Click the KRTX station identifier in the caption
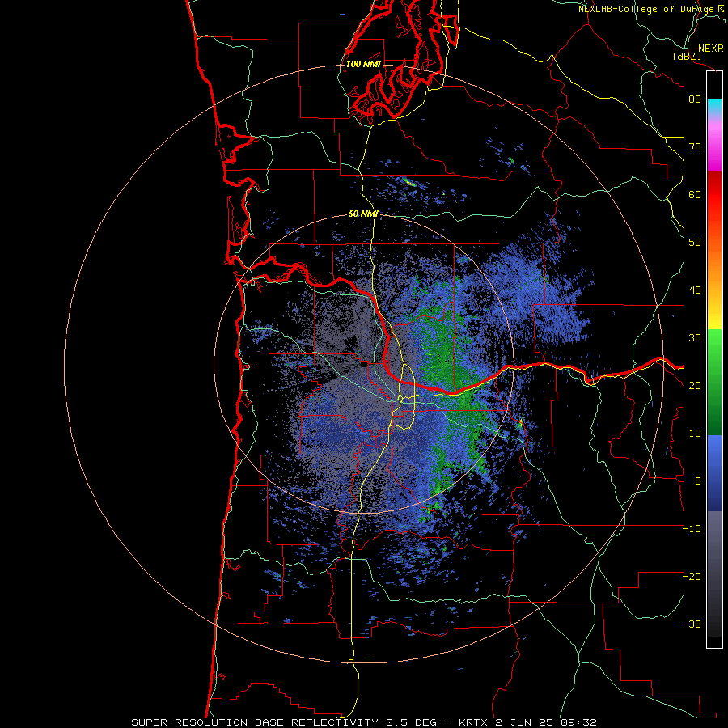 (475, 722)
